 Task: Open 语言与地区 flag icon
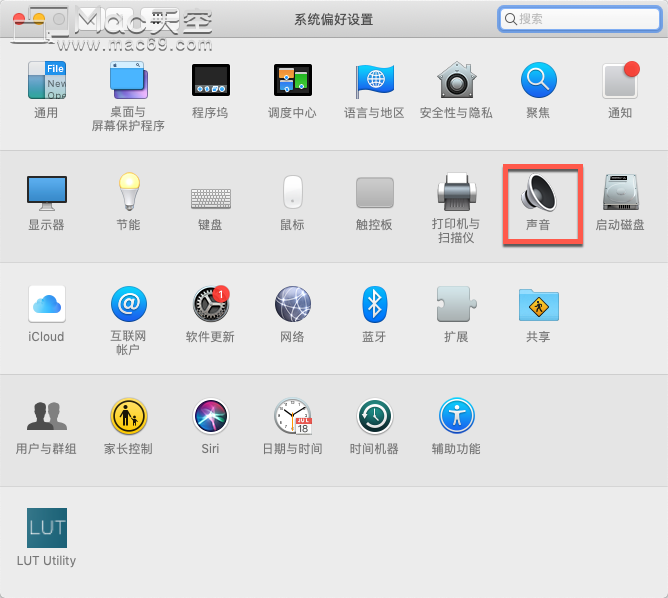click(374, 81)
